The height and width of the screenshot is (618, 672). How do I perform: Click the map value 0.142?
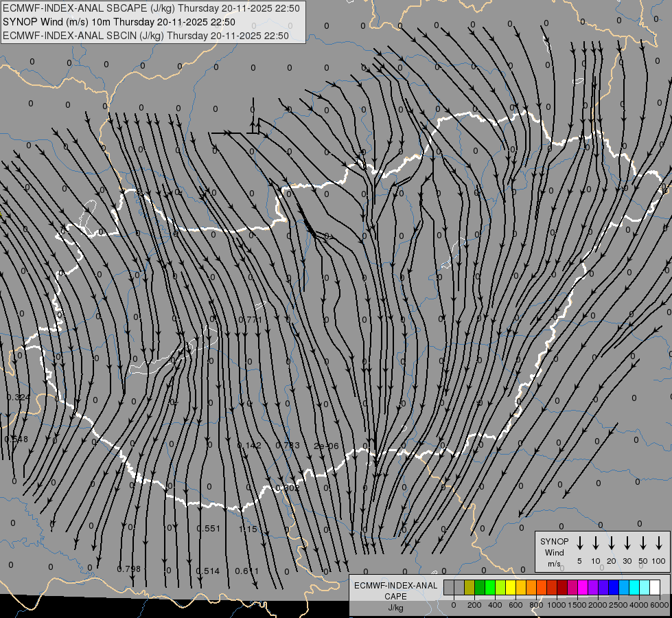pyautogui.click(x=249, y=445)
